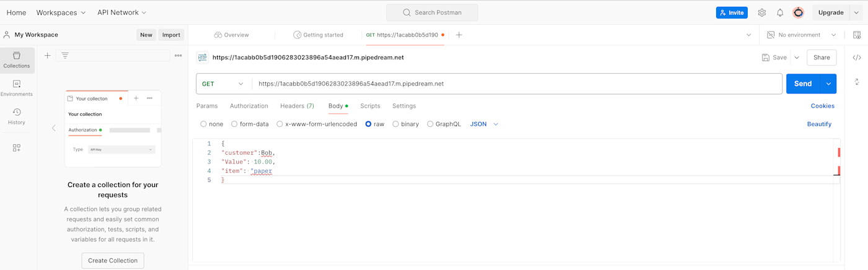Open the History sidebar panel
Screen dimensions: 868x270
(x=17, y=116)
